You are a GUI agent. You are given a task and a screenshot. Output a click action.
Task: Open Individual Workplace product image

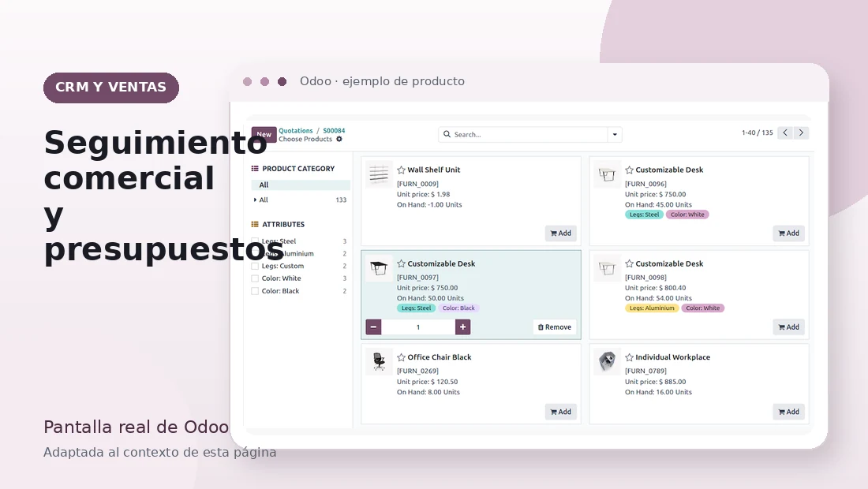(x=608, y=361)
